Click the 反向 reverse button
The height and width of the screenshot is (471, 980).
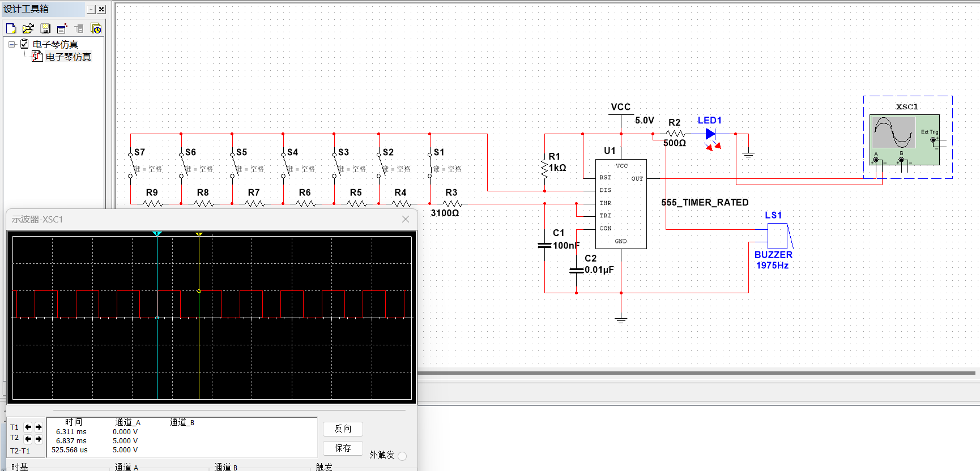tap(343, 429)
